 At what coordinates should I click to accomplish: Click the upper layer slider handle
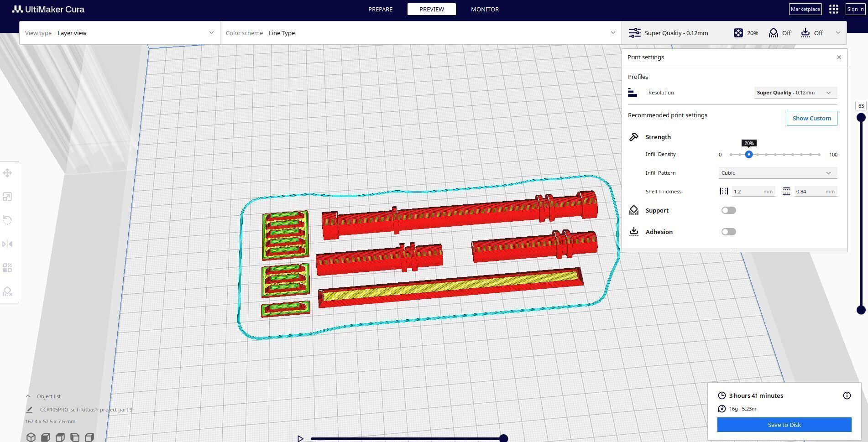click(x=861, y=117)
